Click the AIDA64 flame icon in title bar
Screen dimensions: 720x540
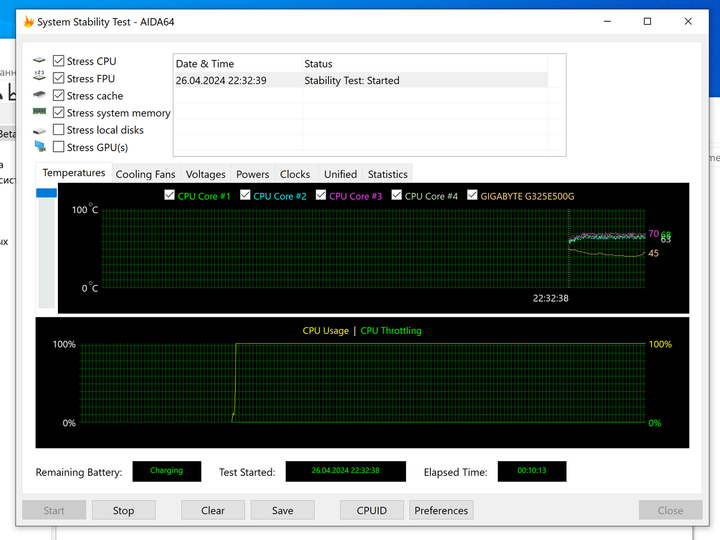29,22
